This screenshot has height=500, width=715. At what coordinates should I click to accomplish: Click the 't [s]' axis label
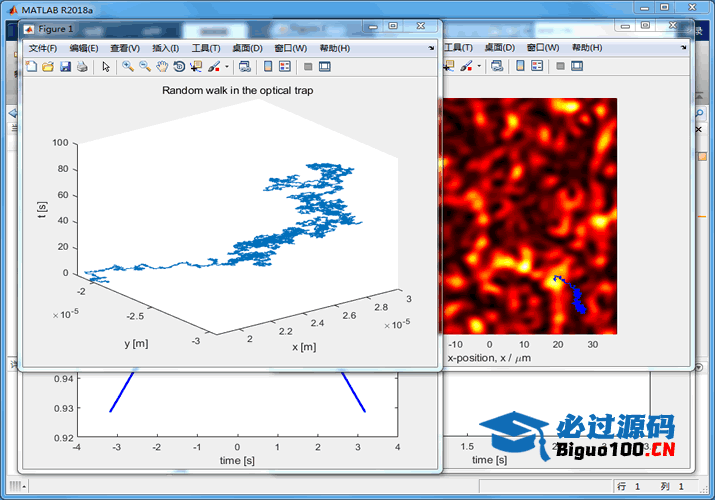[41, 210]
